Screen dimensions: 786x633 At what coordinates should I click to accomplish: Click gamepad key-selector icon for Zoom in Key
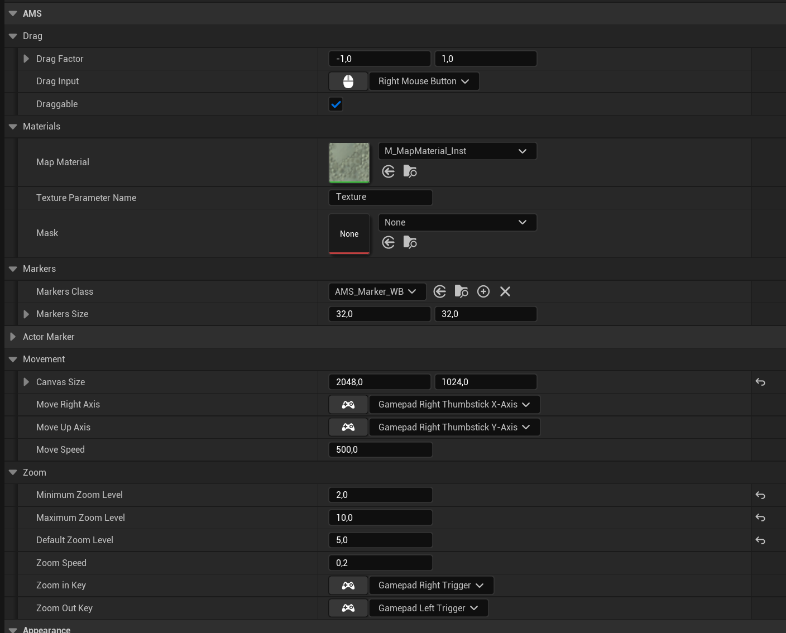pos(348,585)
